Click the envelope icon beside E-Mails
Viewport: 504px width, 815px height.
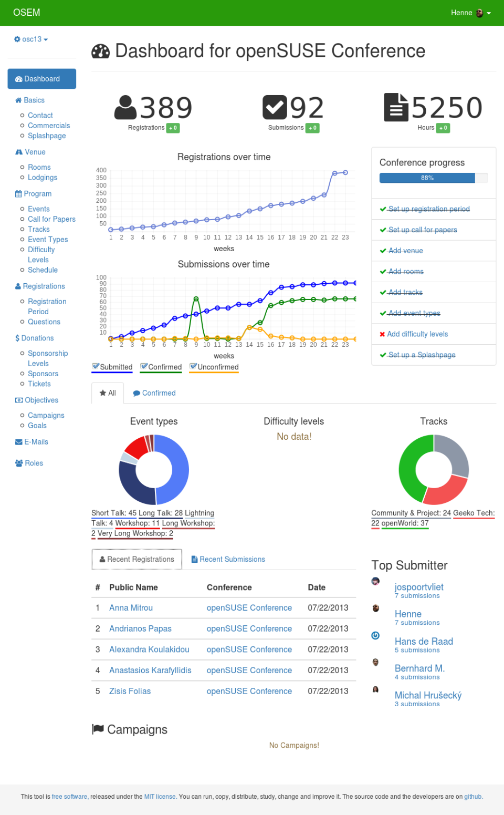(x=19, y=442)
